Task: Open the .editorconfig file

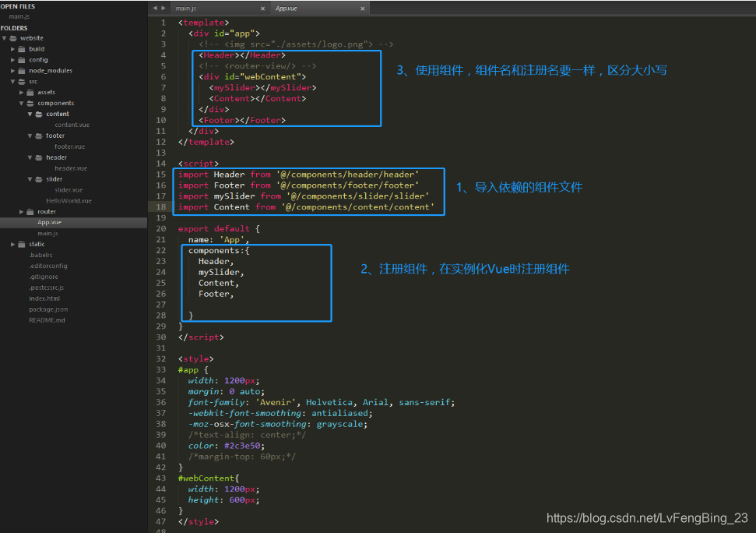Action: (48, 266)
